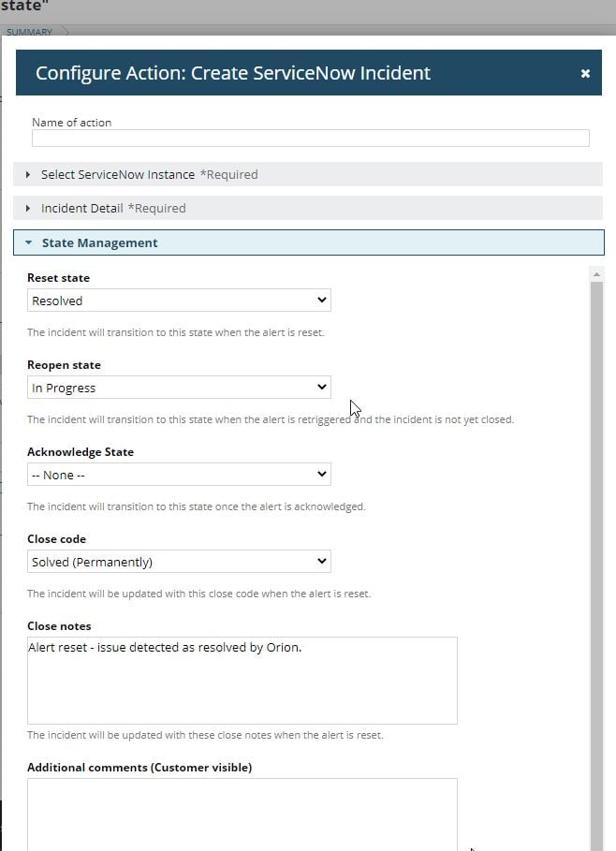Viewport: 616px width, 851px height.
Task: Click the SUMMARY breadcrumb tab
Action: point(30,32)
